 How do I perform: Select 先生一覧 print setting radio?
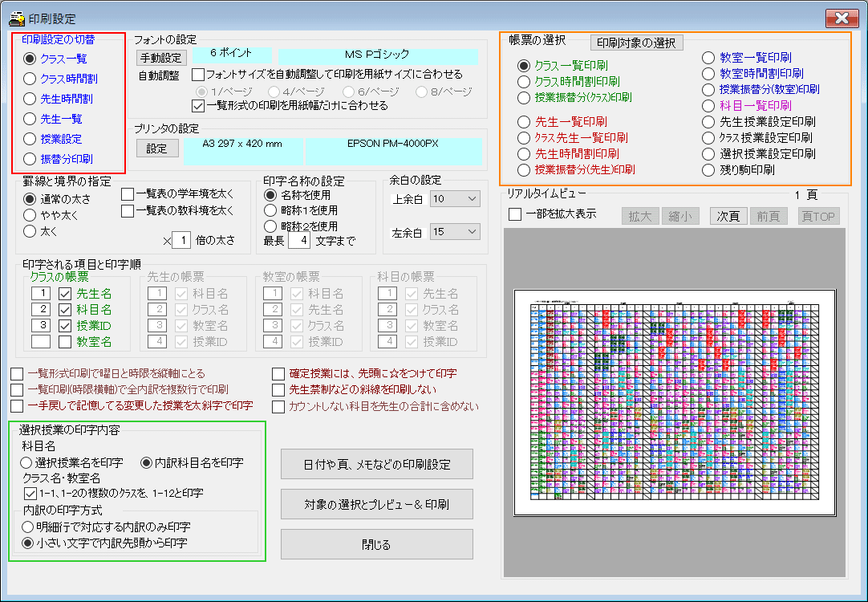pos(30,119)
